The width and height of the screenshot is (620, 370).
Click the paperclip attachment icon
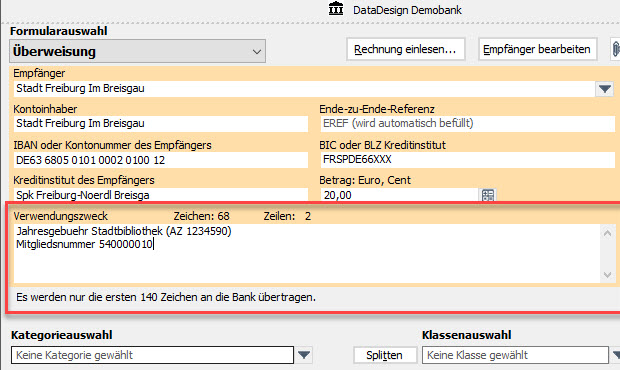click(x=615, y=49)
